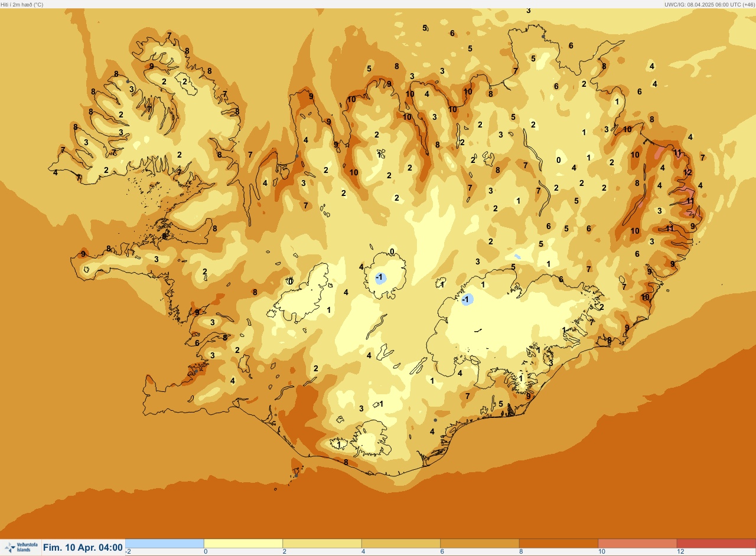Click the blue -1 spot inside round Hofsjökull glacier
The width and height of the screenshot is (756, 556).
point(381,277)
